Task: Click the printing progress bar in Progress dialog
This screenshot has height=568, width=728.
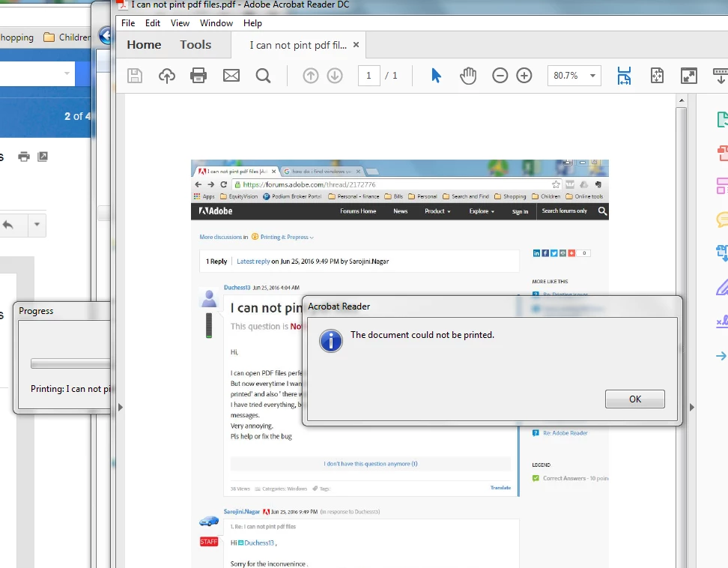Action: point(70,363)
